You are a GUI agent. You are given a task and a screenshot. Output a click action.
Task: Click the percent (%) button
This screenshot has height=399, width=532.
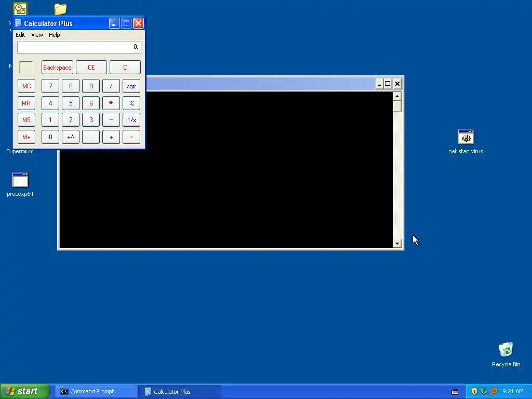(x=131, y=103)
